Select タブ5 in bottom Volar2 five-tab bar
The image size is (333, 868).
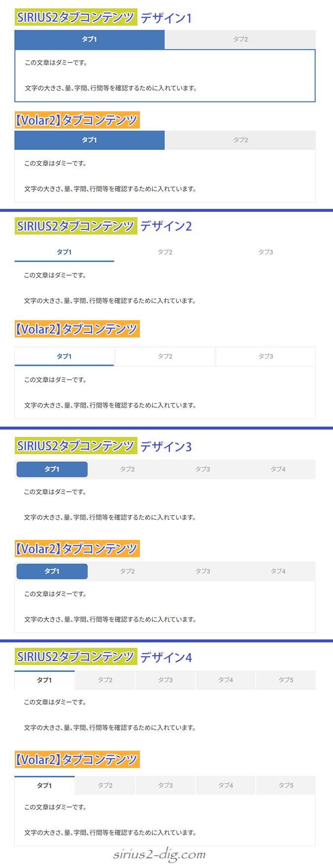click(286, 785)
